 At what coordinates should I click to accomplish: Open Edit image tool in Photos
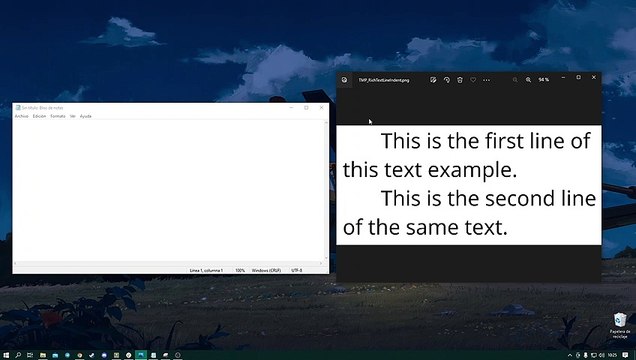click(433, 80)
